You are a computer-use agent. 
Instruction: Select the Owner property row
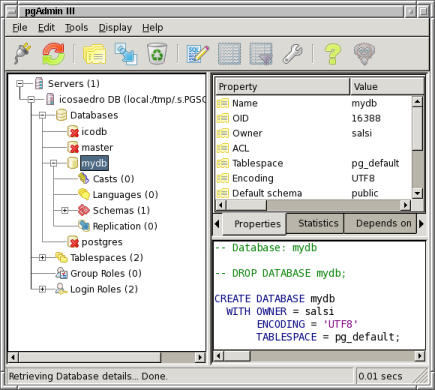pos(314,133)
